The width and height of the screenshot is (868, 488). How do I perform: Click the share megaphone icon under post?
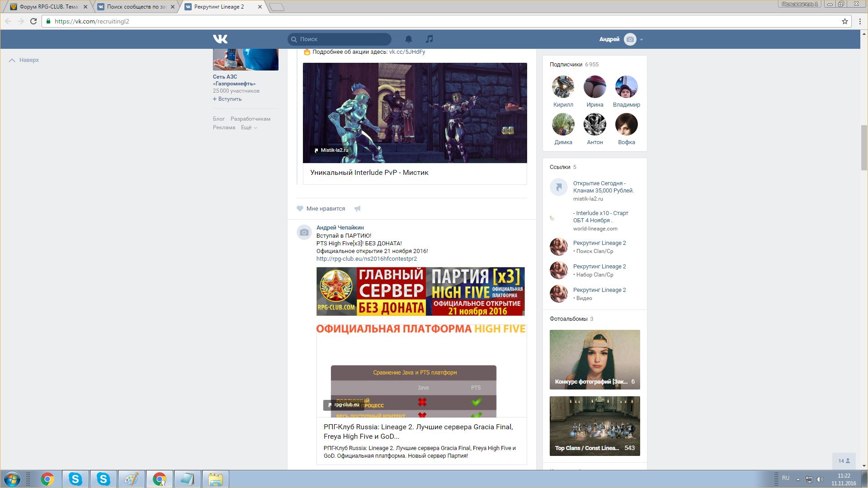(x=358, y=209)
